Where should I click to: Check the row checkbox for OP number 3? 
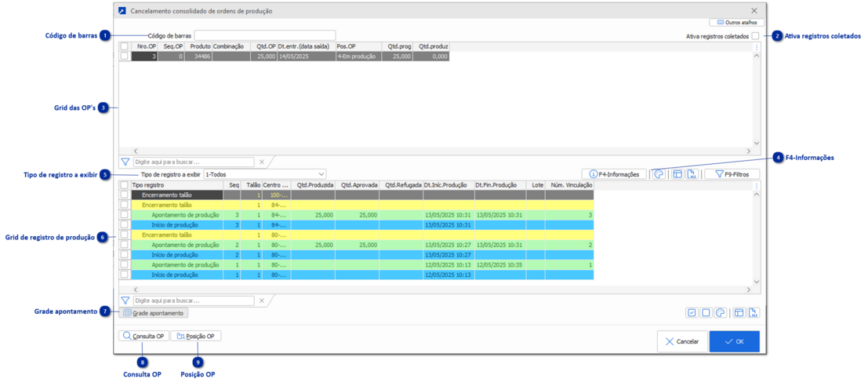(x=125, y=56)
